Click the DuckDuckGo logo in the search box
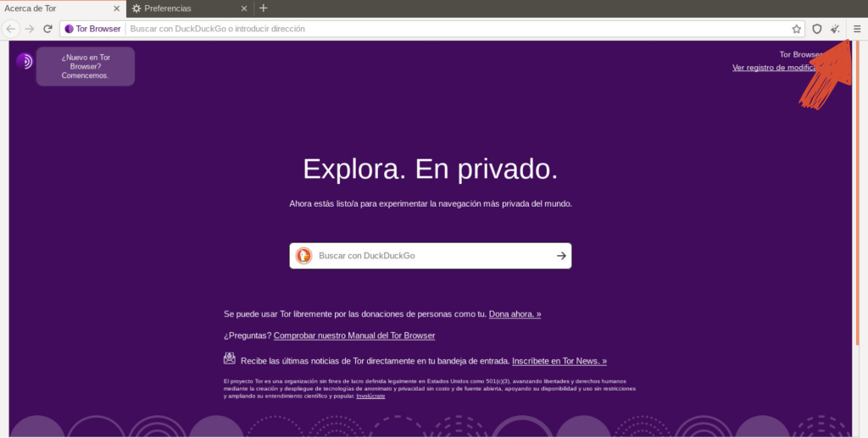 coord(303,256)
